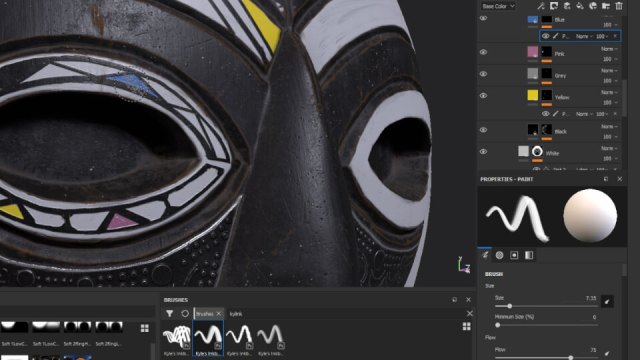Open Grey layer blend mode dropdown
This screenshot has height=360, width=640.
(x=609, y=71)
